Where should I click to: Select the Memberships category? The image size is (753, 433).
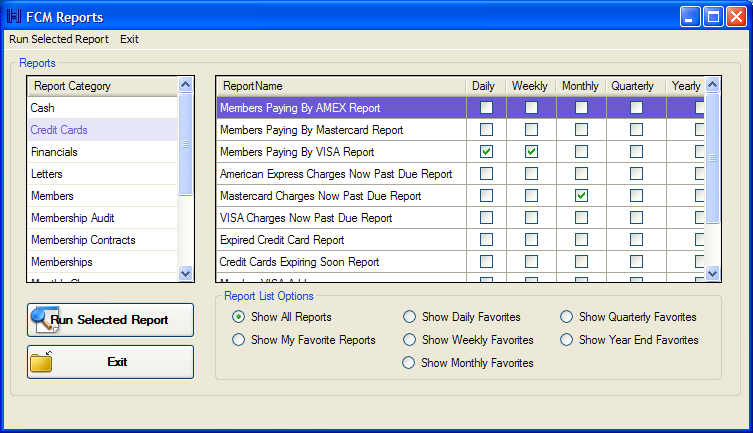coord(103,263)
